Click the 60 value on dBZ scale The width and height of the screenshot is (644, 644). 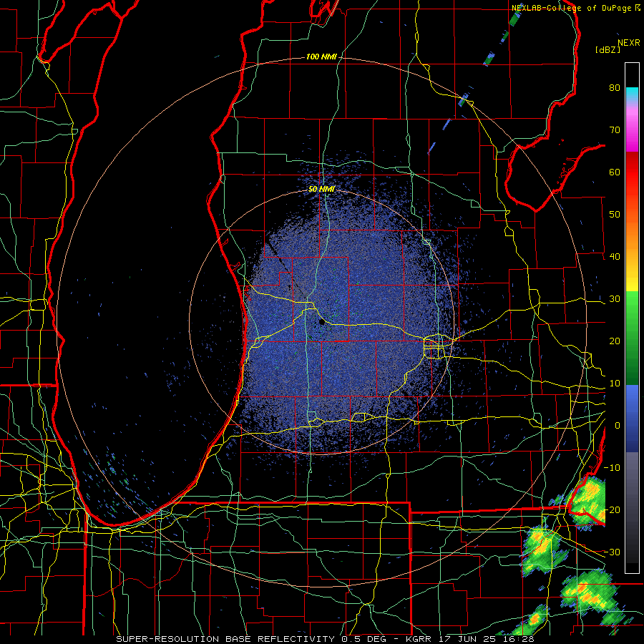pos(615,172)
